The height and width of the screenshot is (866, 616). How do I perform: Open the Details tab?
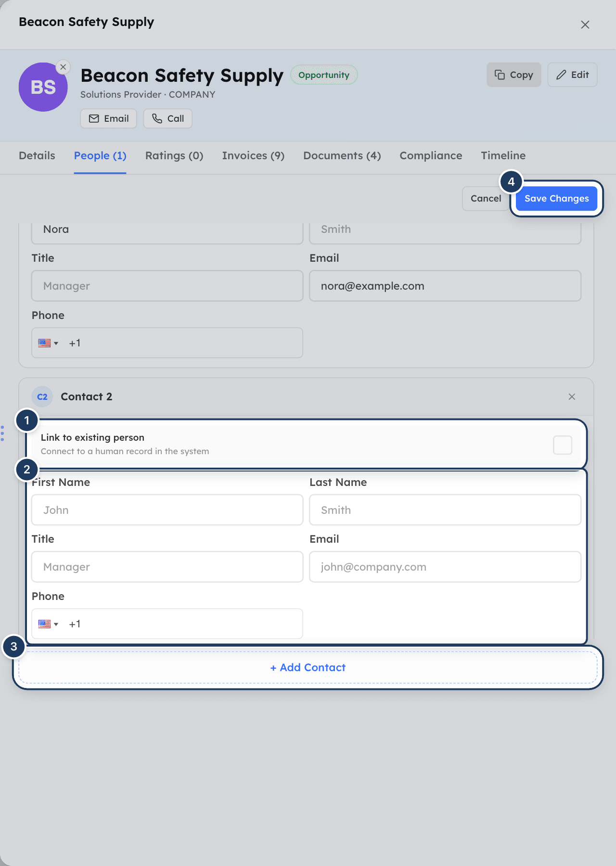point(37,155)
